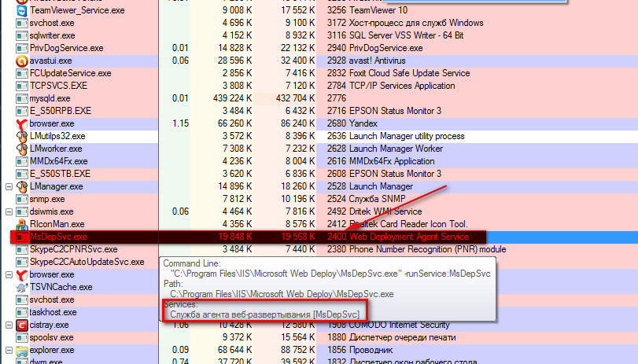Click the TCPSVCS.EXE process icon
The height and width of the screenshot is (364, 638).
21,86
